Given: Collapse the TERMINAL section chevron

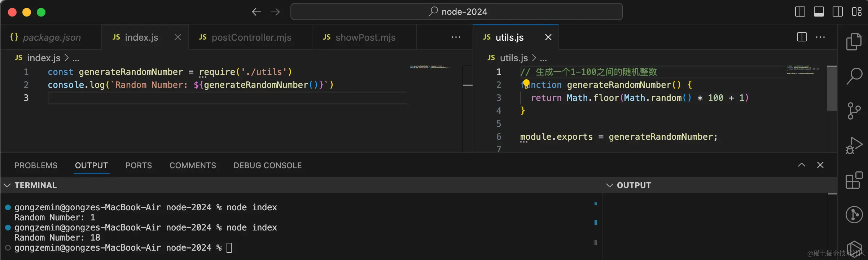Looking at the screenshot, I should pos(7,185).
